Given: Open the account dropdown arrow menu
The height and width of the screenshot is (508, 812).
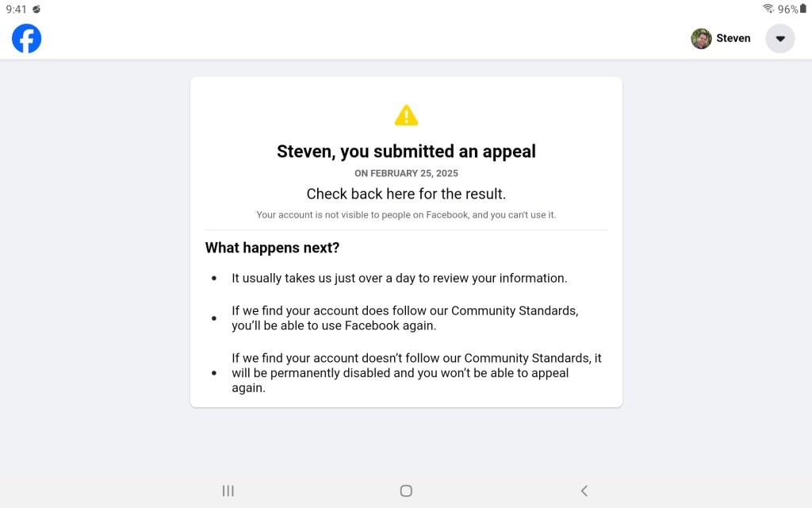Looking at the screenshot, I should point(779,38).
